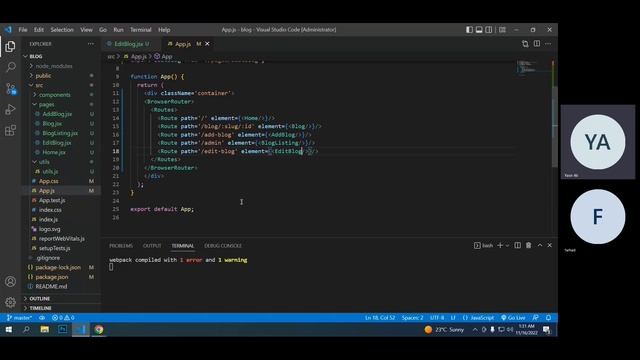Click Spaces: 2 indentation setting
This screenshot has height=360, width=640.
tap(412, 318)
